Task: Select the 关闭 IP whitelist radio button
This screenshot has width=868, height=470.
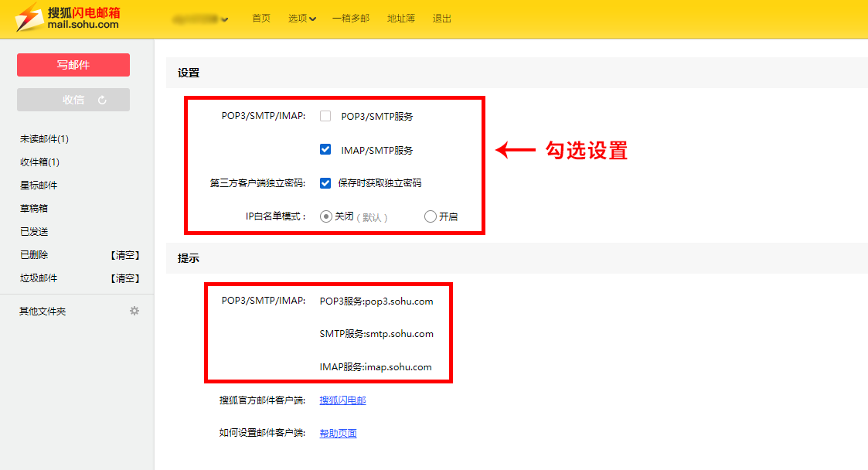Action: click(x=326, y=216)
